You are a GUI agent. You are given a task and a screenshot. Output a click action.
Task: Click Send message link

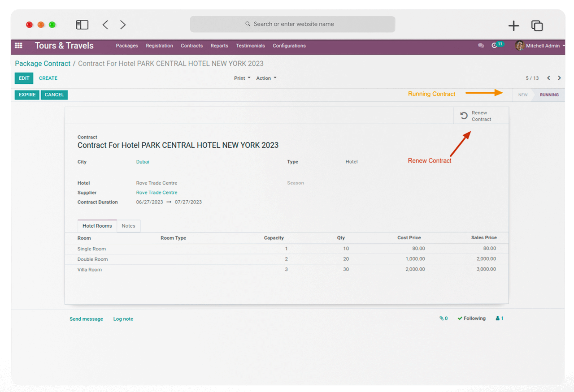click(86, 319)
